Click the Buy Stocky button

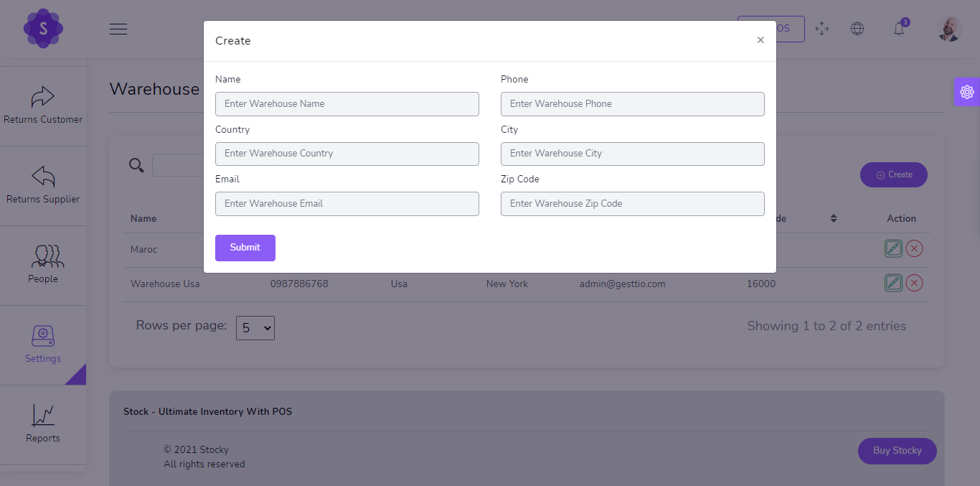[897, 451]
